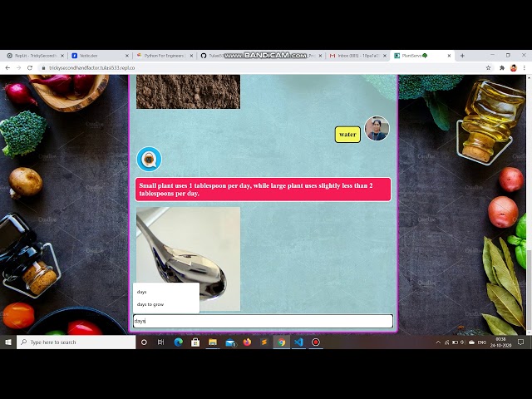
Task: Open File Explorer from taskbar
Action: [213, 342]
